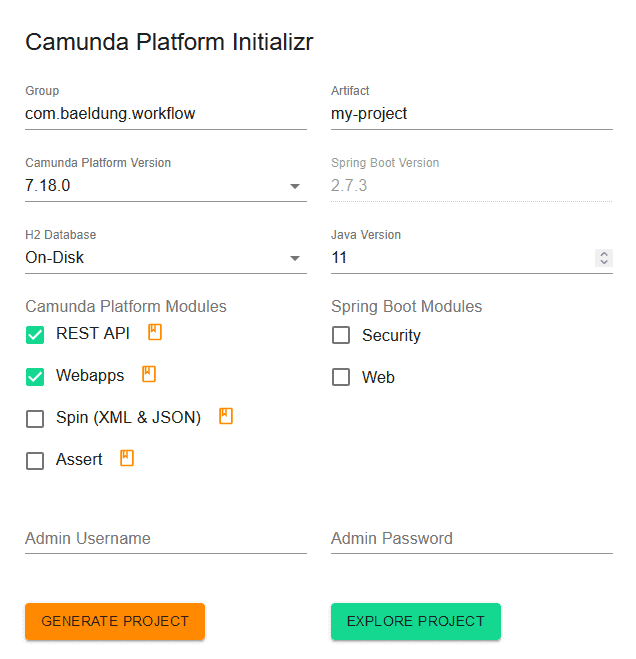The height and width of the screenshot is (659, 636).
Task: Focus the Group input field
Action: [x=165, y=114]
